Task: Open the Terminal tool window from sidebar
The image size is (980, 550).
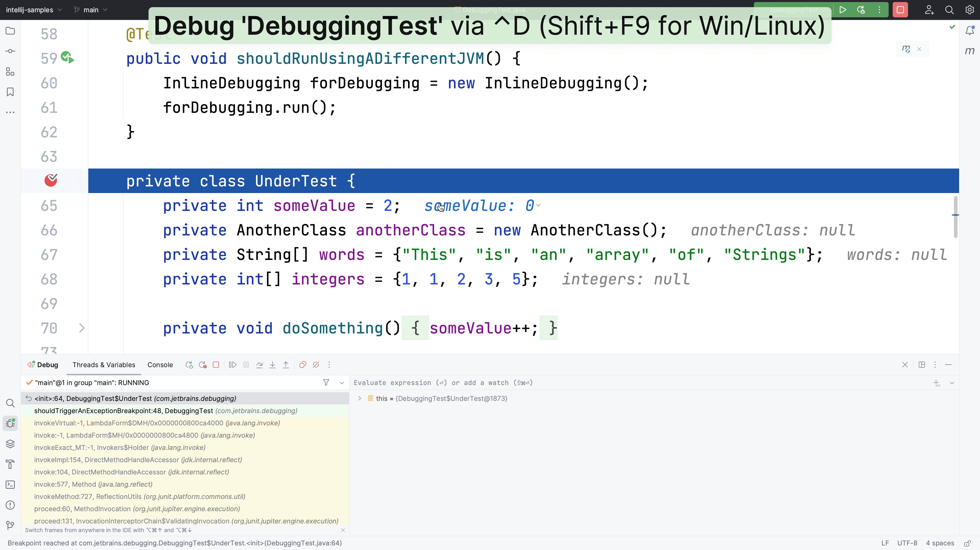Action: [x=10, y=485]
